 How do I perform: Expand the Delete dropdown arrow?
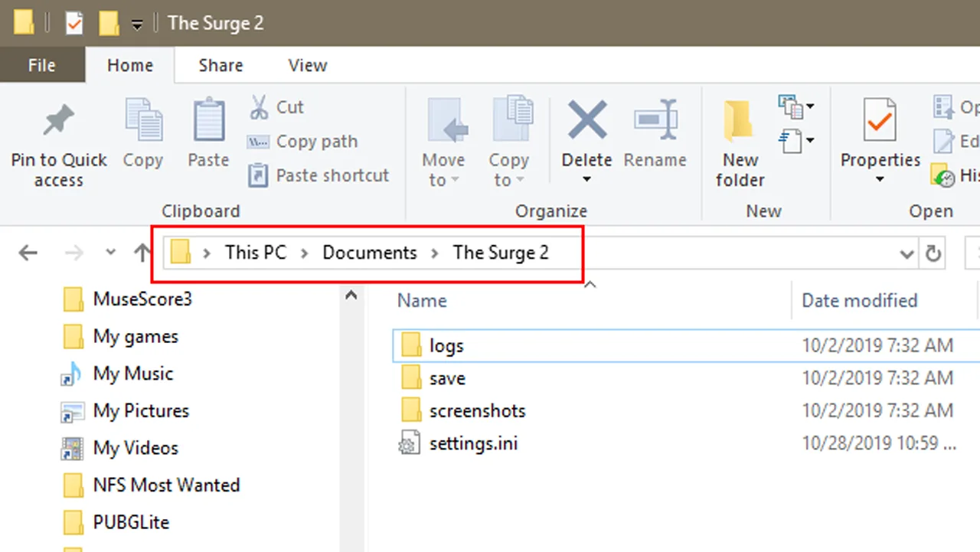click(586, 180)
